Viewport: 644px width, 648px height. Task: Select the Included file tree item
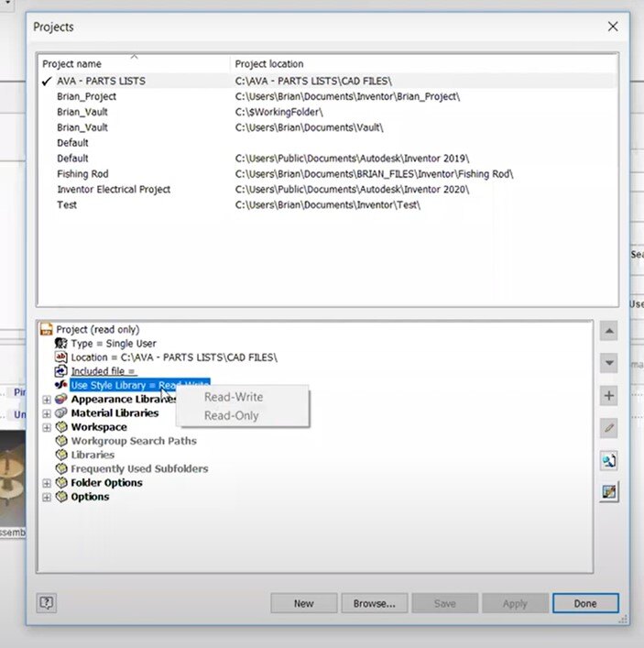point(103,371)
